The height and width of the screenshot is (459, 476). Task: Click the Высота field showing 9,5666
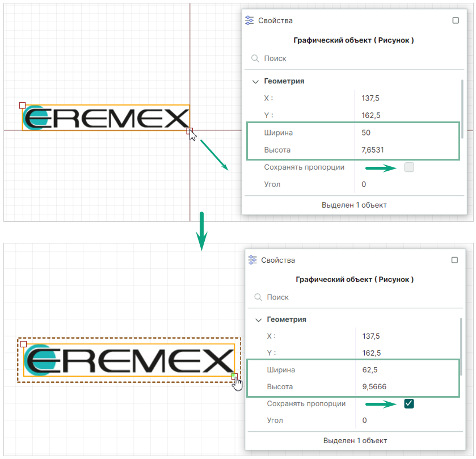[406, 387]
